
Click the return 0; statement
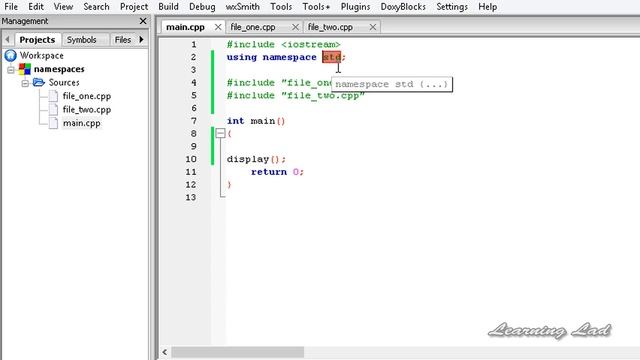click(278, 172)
